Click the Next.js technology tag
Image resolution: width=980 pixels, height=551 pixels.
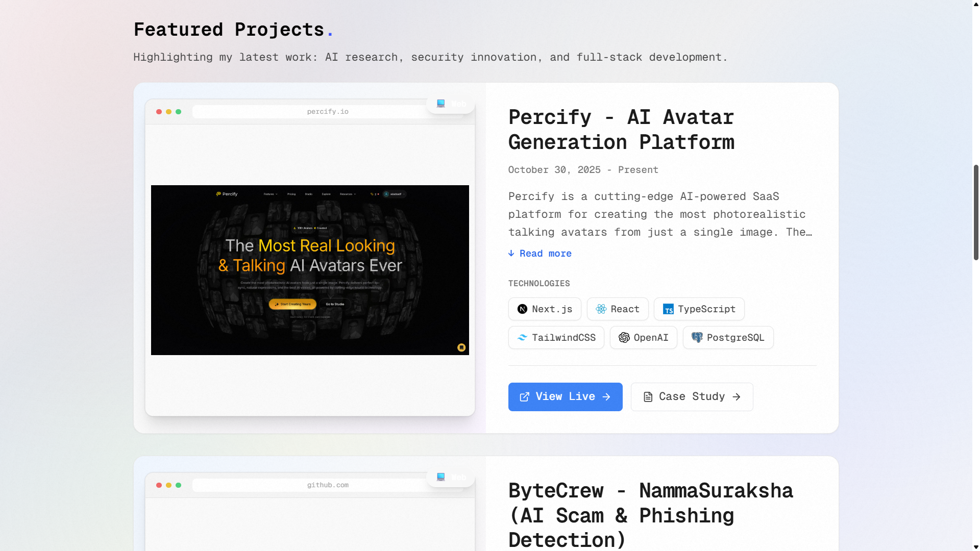click(545, 309)
